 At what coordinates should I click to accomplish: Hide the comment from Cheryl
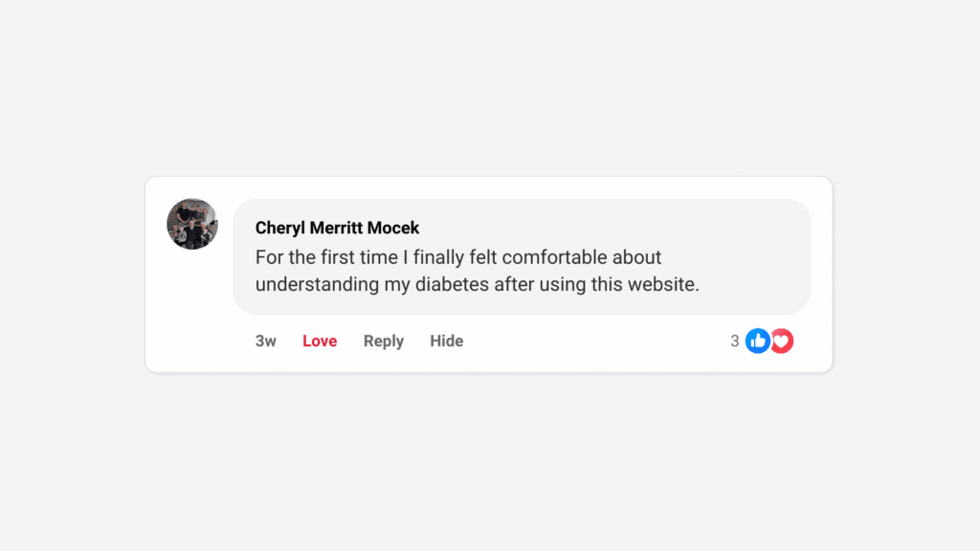446,341
